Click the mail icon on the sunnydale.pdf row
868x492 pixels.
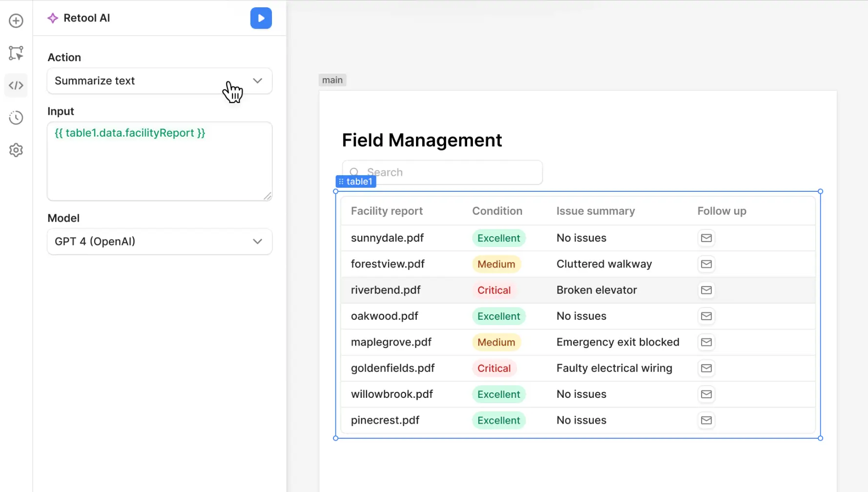tap(706, 238)
